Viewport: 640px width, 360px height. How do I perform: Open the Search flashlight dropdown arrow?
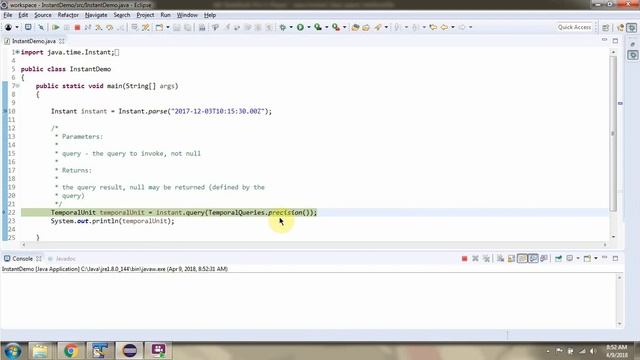coord(386,27)
